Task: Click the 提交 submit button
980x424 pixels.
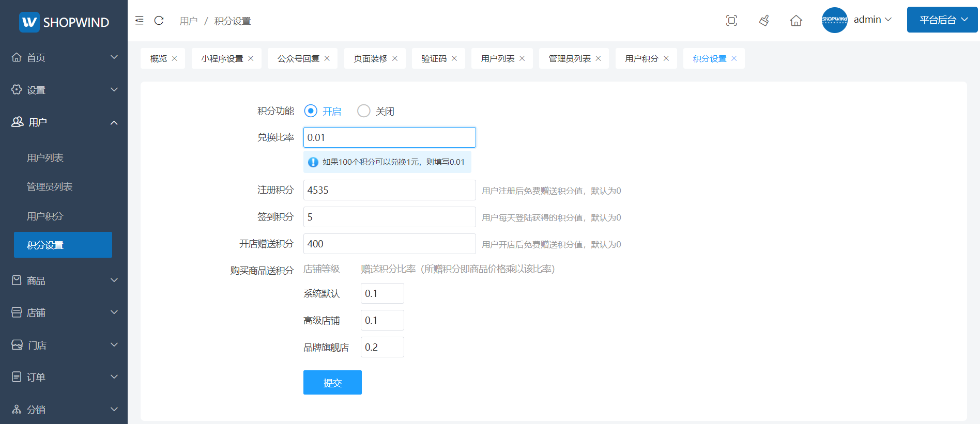Action: click(x=332, y=383)
